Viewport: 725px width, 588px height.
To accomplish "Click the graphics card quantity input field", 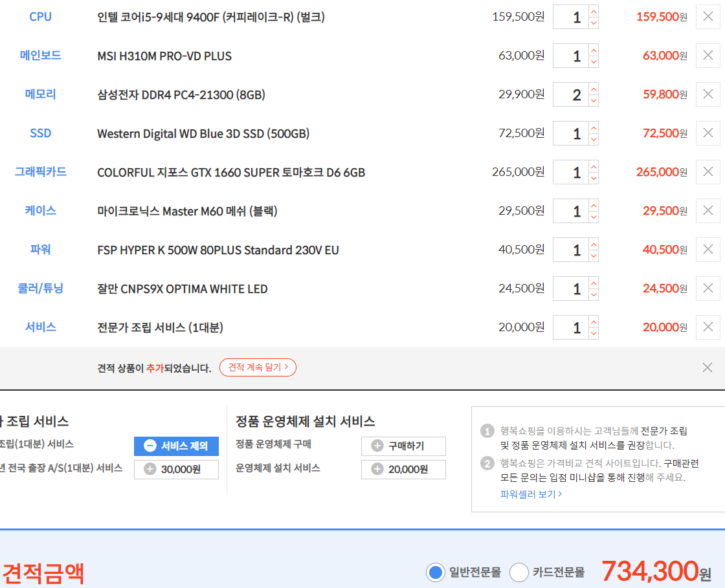I will click(x=571, y=172).
